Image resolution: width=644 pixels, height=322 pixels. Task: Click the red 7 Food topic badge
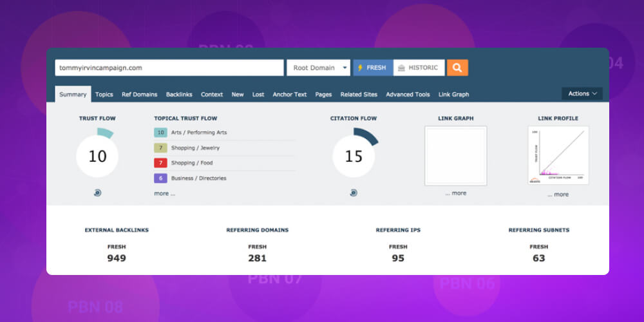160,163
